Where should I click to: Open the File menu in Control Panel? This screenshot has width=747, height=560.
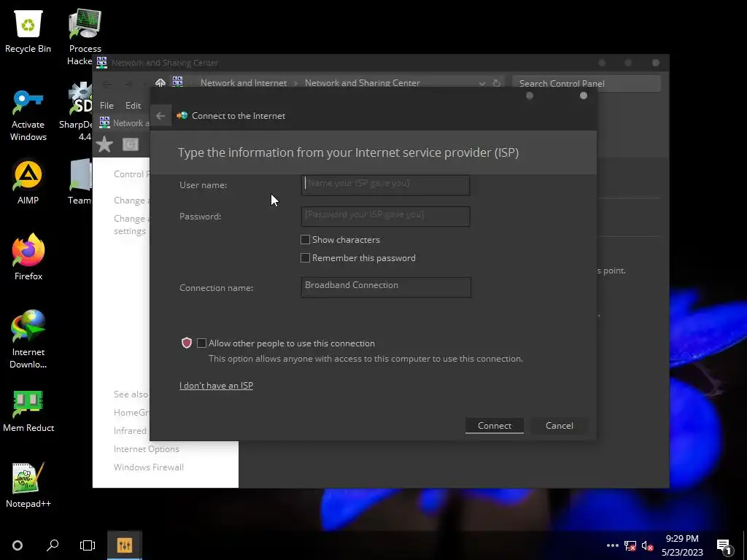click(x=107, y=105)
